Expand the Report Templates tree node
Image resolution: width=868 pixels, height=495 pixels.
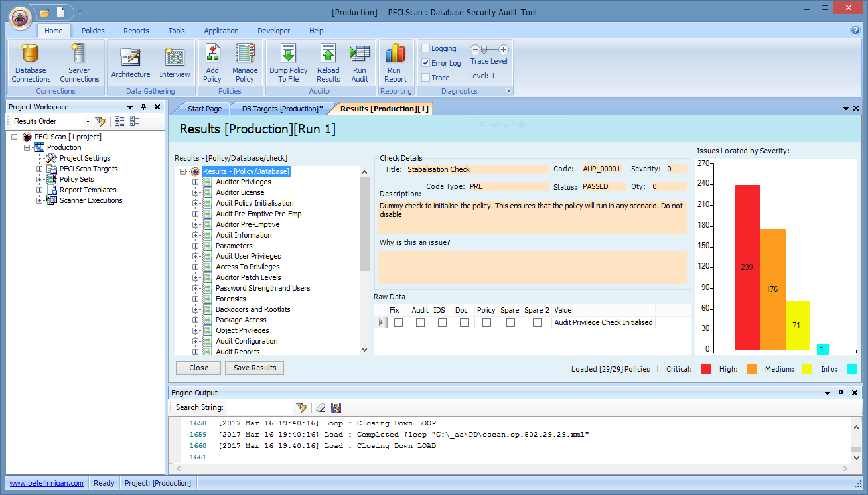tap(39, 190)
